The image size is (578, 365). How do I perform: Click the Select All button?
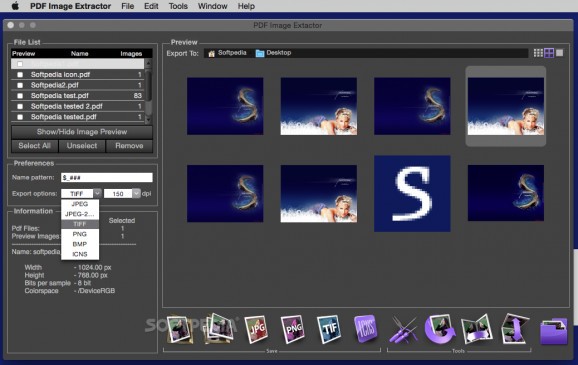point(35,146)
